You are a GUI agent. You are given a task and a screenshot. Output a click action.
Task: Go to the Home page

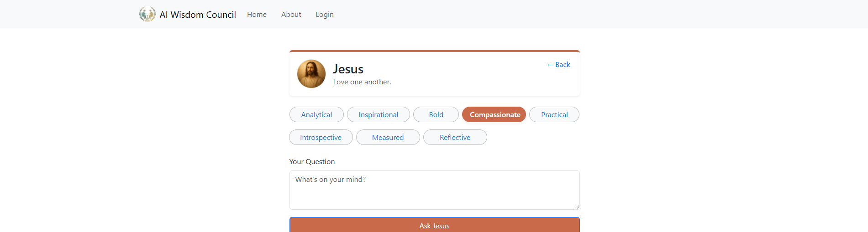point(257,15)
